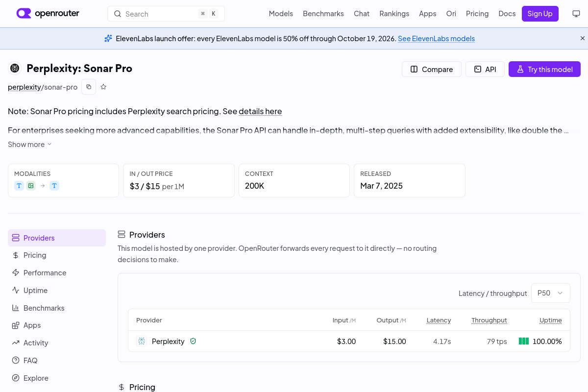The width and height of the screenshot is (588, 392).
Task: Open the Compare button
Action: pos(432,69)
